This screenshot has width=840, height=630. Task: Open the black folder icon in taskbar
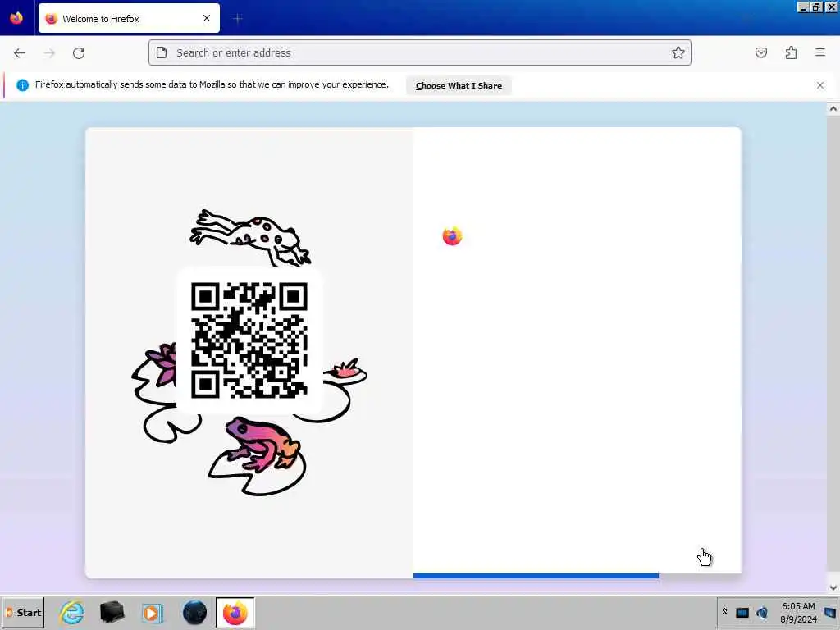112,613
